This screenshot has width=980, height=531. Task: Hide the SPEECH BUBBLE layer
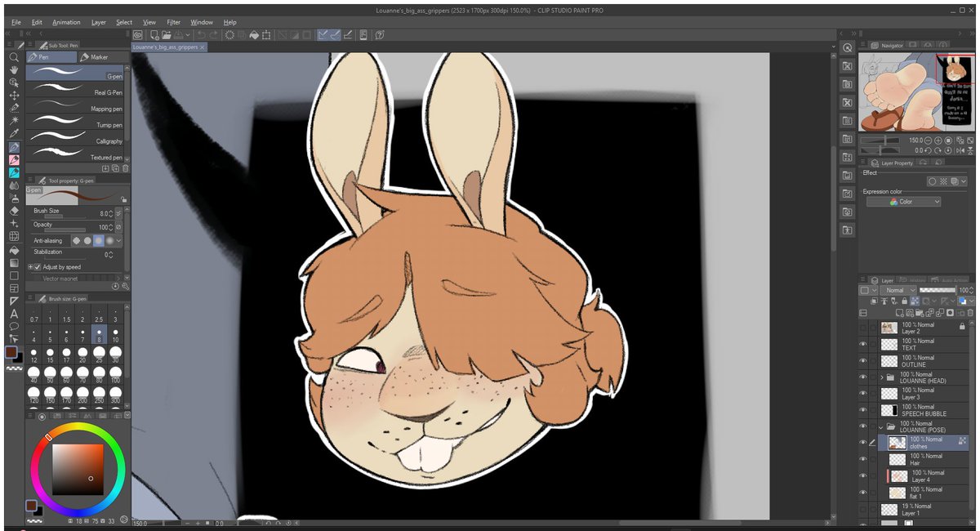[x=863, y=410]
